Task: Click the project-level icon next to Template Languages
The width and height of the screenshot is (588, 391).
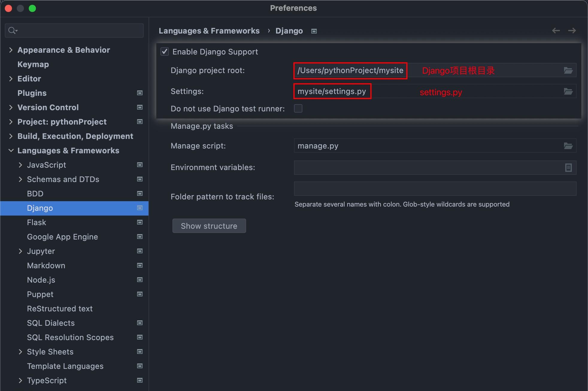Action: point(140,366)
